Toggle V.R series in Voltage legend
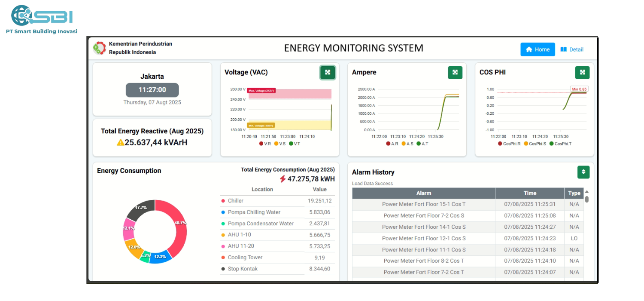The image size is (644, 301). pyautogui.click(x=264, y=144)
